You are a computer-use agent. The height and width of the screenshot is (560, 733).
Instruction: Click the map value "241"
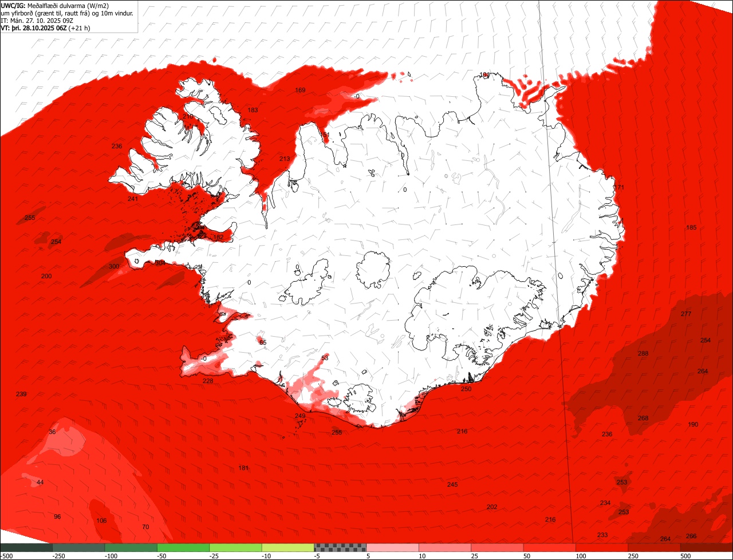(x=133, y=199)
